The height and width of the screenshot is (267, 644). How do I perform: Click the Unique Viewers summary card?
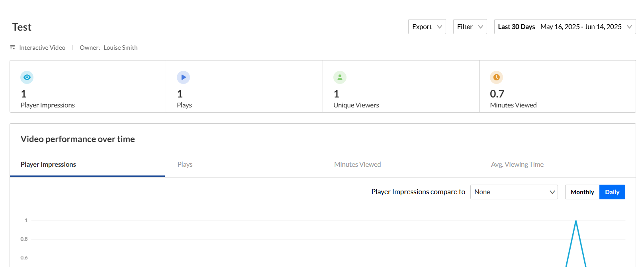[401, 86]
